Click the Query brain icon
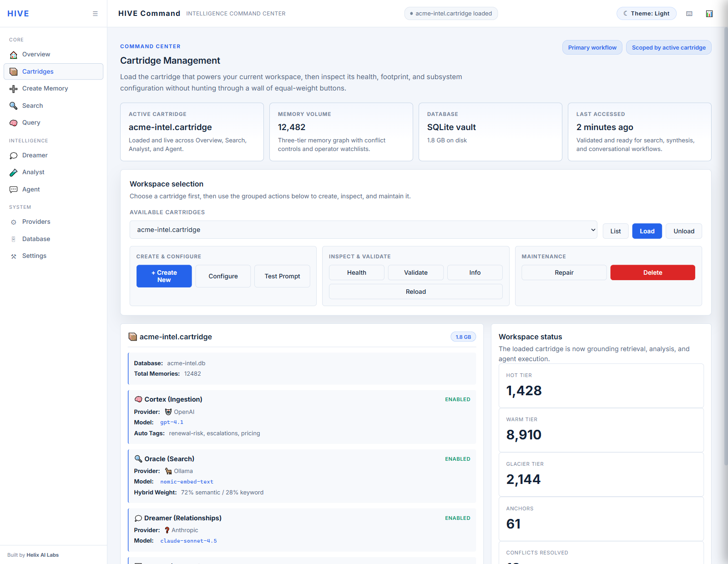 coord(14,123)
